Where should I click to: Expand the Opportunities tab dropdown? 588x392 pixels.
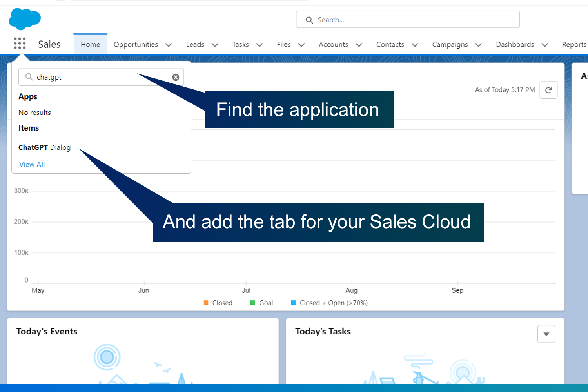[169, 45]
